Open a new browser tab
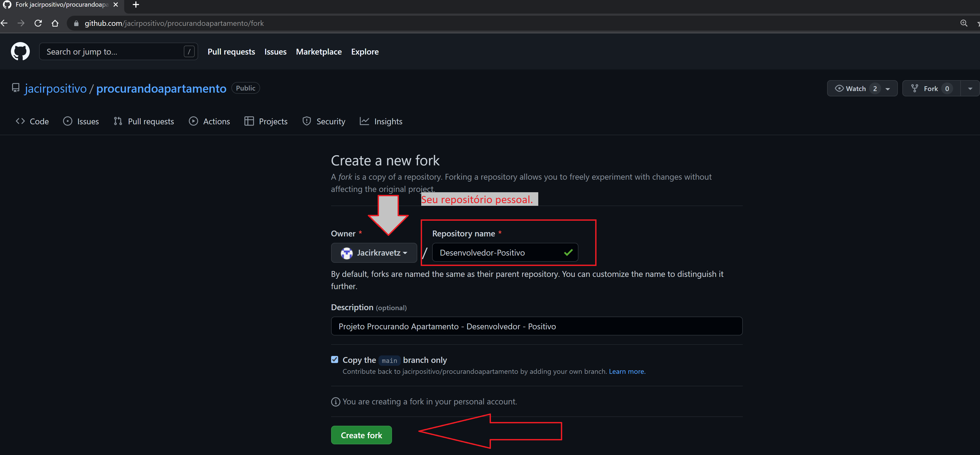 pyautogui.click(x=136, y=5)
